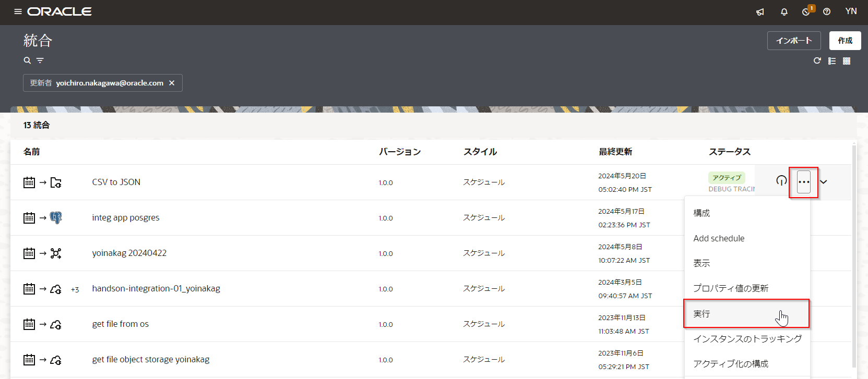Switch to list view layout
The image size is (868, 379).
click(x=832, y=61)
